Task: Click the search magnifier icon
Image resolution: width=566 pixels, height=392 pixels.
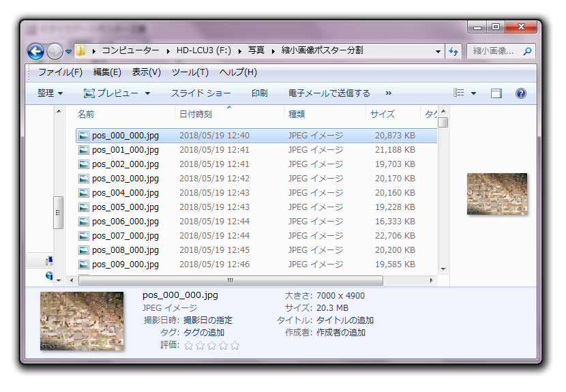Action: point(527,51)
